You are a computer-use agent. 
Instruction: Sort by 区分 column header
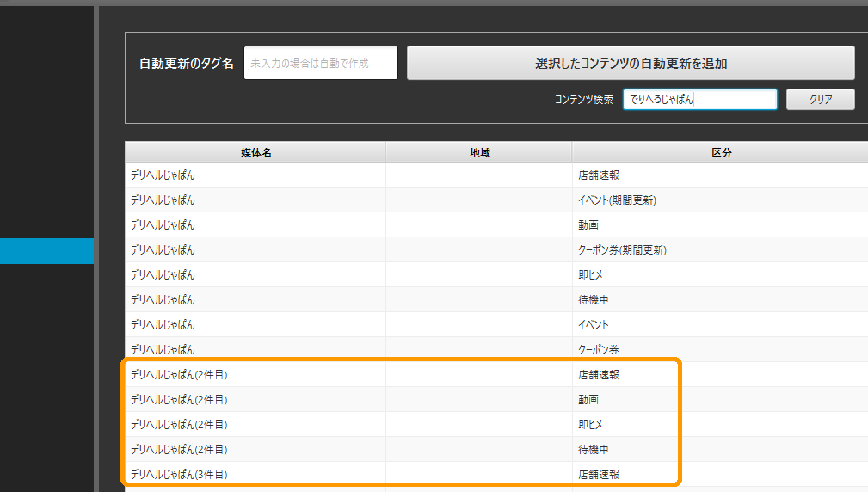click(721, 153)
